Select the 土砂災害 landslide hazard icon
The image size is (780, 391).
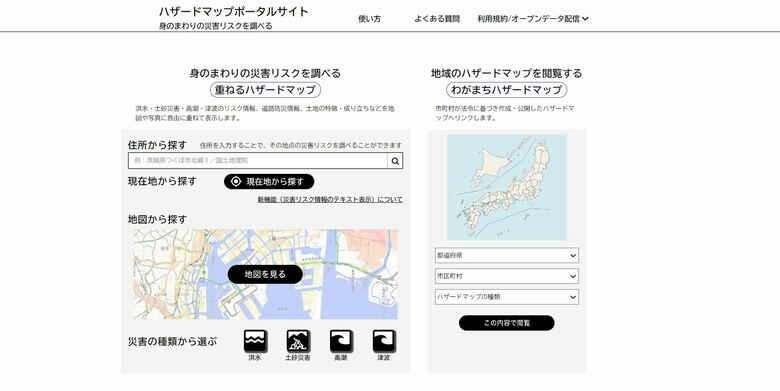coord(298,342)
